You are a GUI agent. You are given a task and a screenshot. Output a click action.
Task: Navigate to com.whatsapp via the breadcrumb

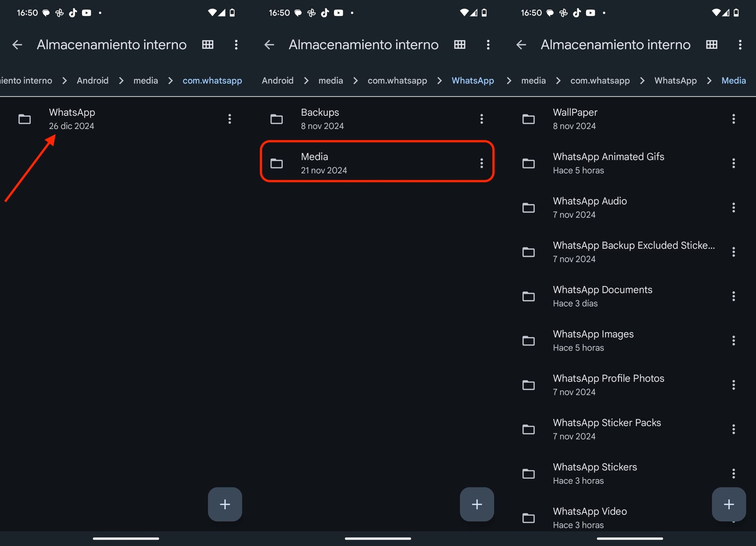pyautogui.click(x=212, y=80)
